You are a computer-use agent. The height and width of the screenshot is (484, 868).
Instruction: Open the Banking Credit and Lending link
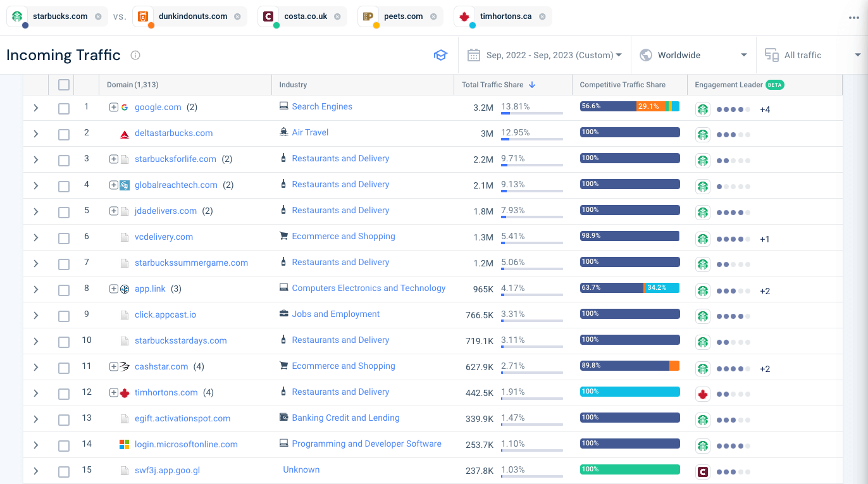click(345, 418)
